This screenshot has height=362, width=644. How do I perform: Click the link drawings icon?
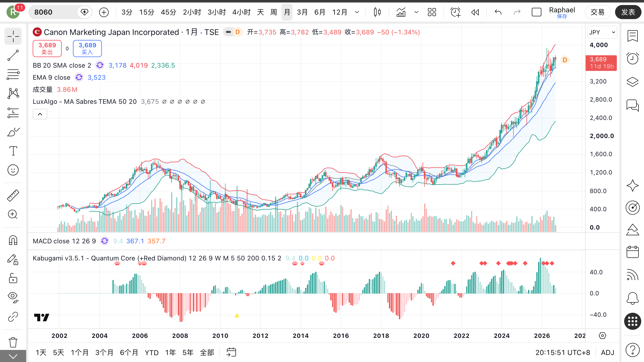pyautogui.click(x=13, y=317)
